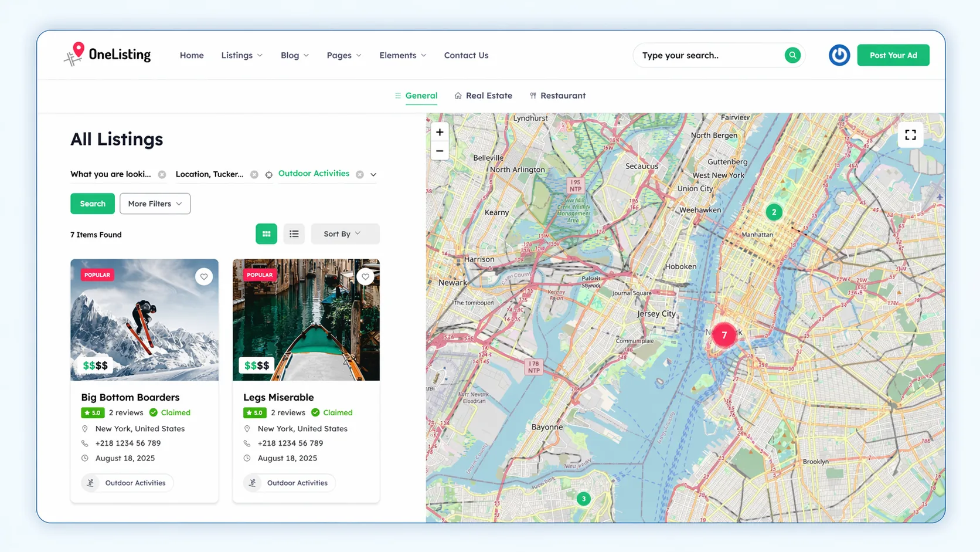This screenshot has width=980, height=552.
Task: Click the green cluster marker 3
Action: click(x=583, y=499)
